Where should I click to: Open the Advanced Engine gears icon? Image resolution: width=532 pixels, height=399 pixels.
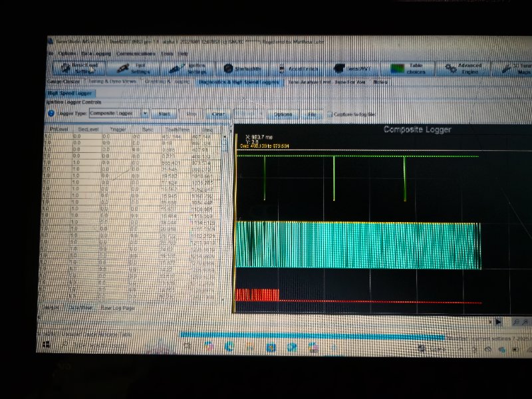[x=452, y=68]
